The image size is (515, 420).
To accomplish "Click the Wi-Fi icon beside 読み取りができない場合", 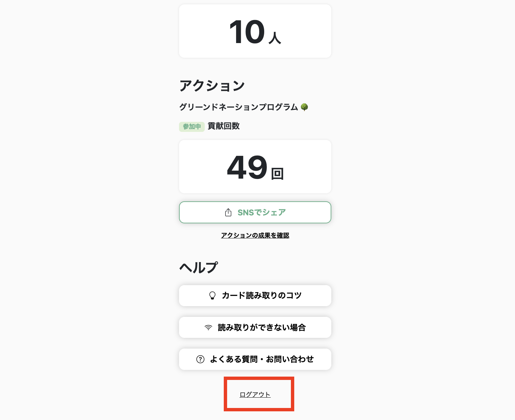I will 208,328.
